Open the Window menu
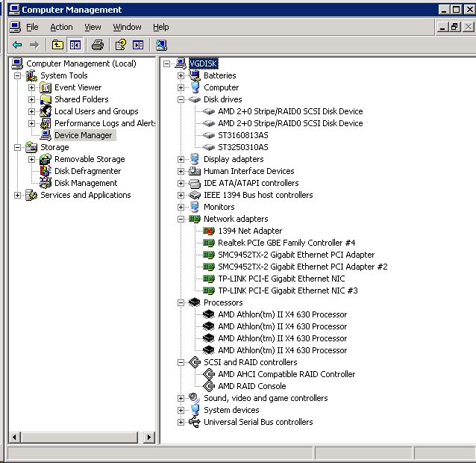The width and height of the screenshot is (476, 463). [x=127, y=27]
